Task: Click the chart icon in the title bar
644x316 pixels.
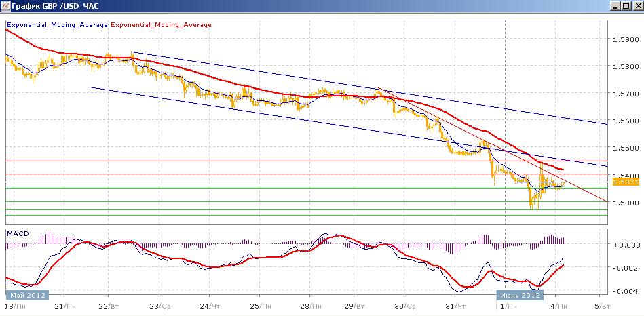Action: click(6, 7)
